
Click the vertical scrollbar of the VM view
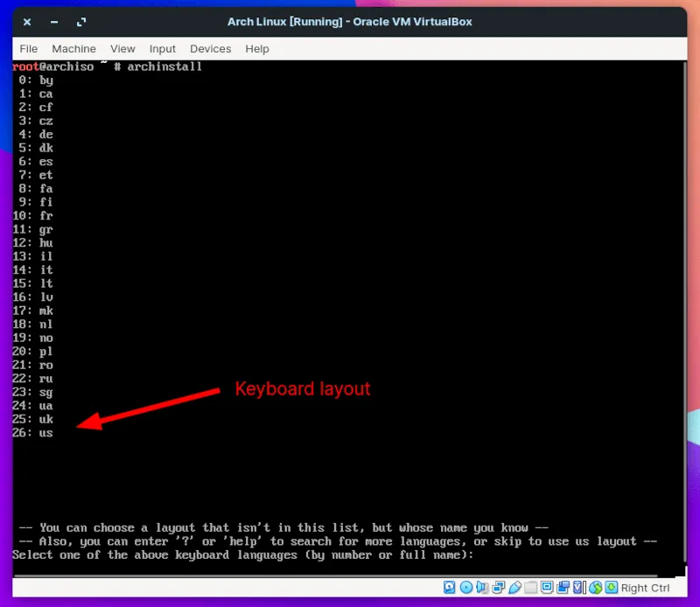point(682,315)
